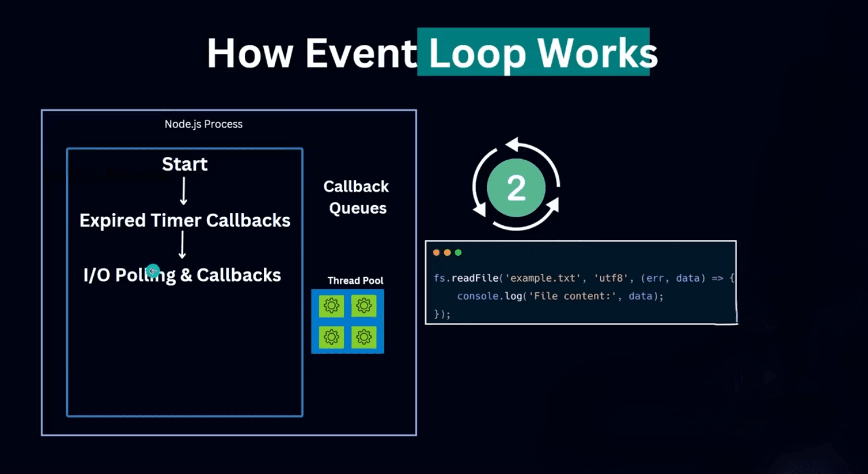
Task: Click the arrow below Start
Action: [x=183, y=191]
